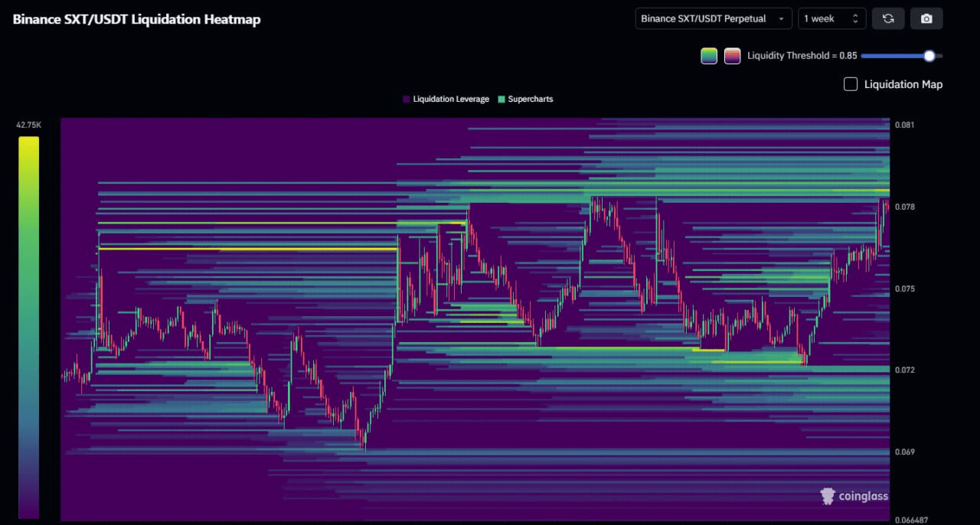Screen dimensions: 980x525
Task: Click the arrow on the trading pair dropdown
Action: pos(781,18)
